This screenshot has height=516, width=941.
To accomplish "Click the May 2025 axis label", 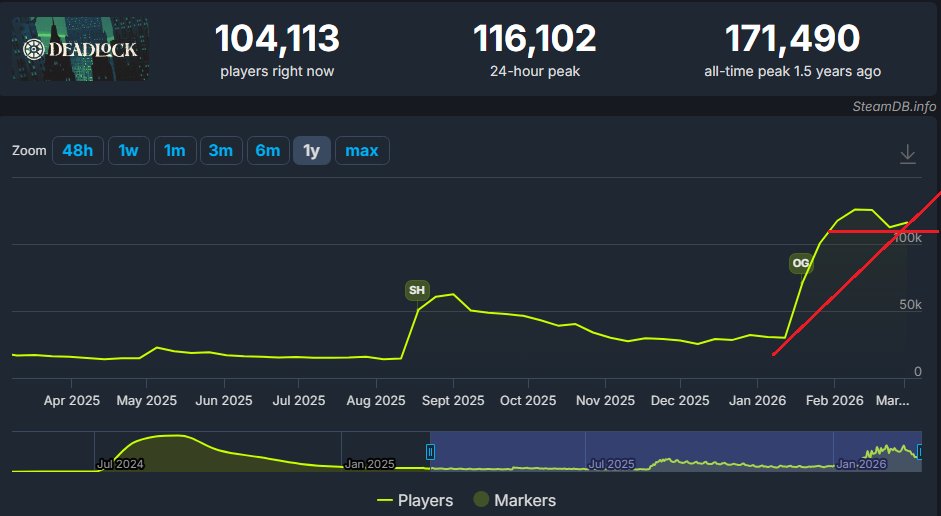I will 146,400.
